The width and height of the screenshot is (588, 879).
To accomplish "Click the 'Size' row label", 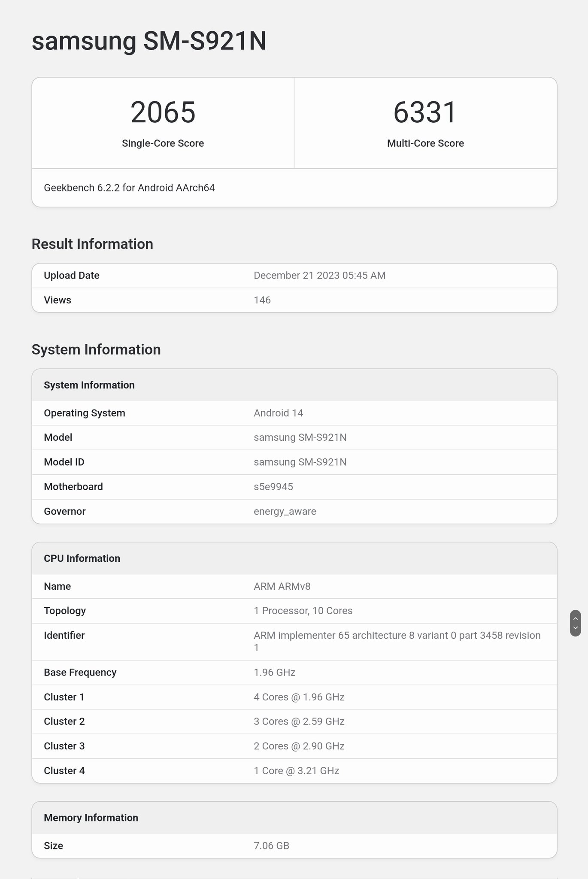I will pyautogui.click(x=54, y=846).
